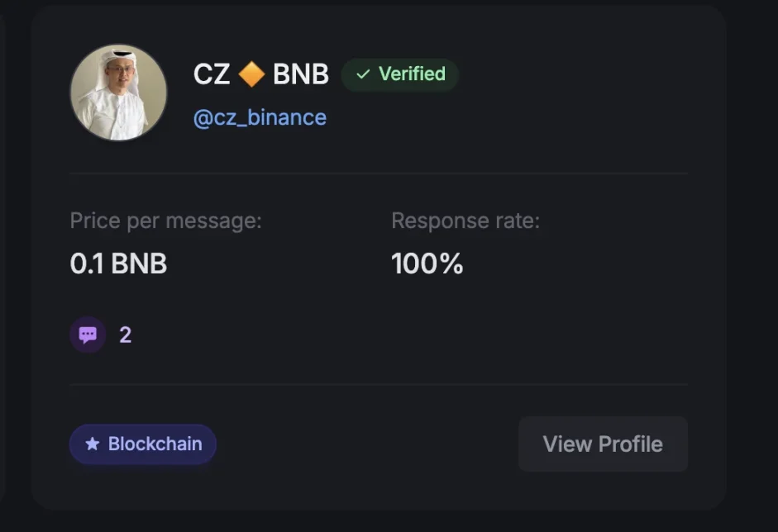The image size is (778, 532).
Task: Click the BNB unit text in the price
Action: (x=141, y=264)
